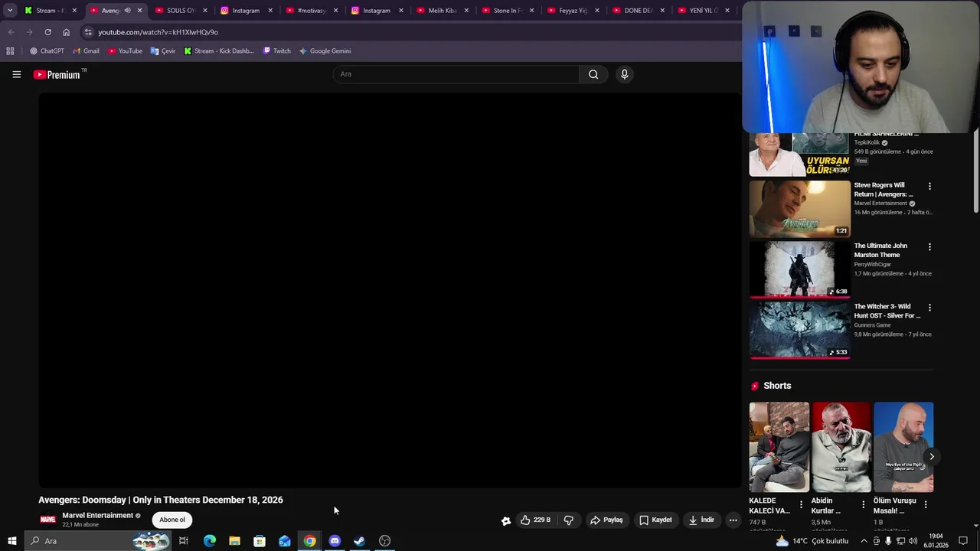The height and width of the screenshot is (551, 980).
Task: Open Stream - Kick Dashboard bookmark
Action: pyautogui.click(x=219, y=51)
